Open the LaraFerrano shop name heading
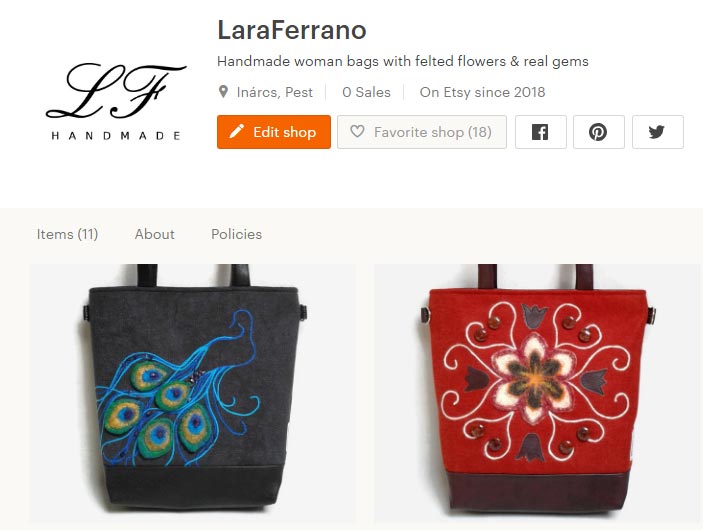Screen dimensions: 703x530 pyautogui.click(x=292, y=30)
